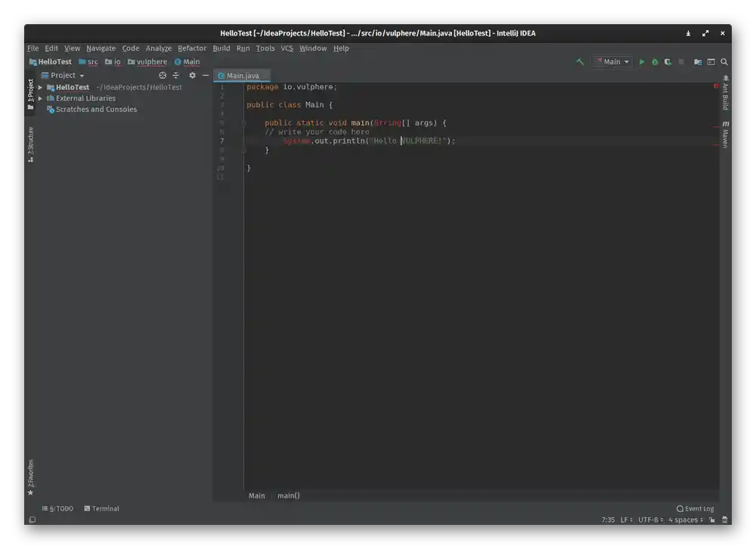Image resolution: width=756 pixels, height=549 pixels.
Task: Click the Run Anything toolbar icon
Action: (711, 62)
